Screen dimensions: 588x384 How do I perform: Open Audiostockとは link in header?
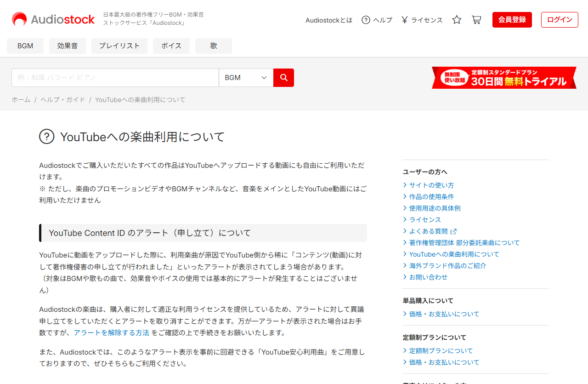(x=329, y=20)
